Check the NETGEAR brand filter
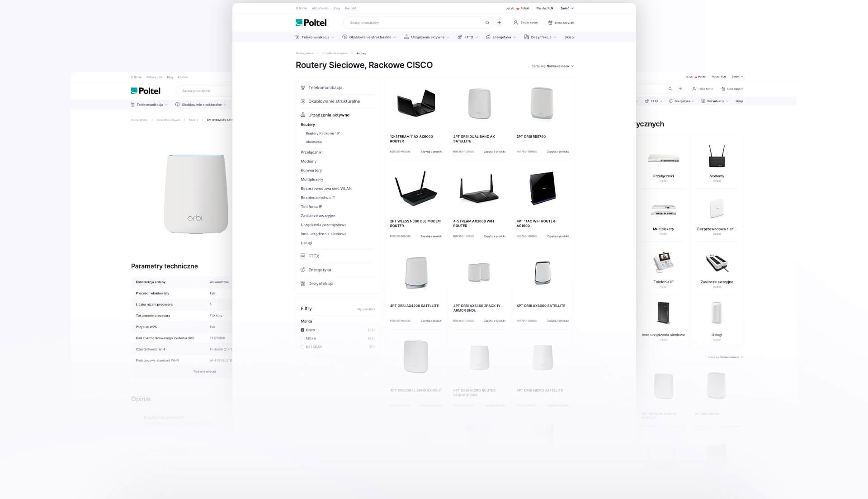 [x=302, y=347]
